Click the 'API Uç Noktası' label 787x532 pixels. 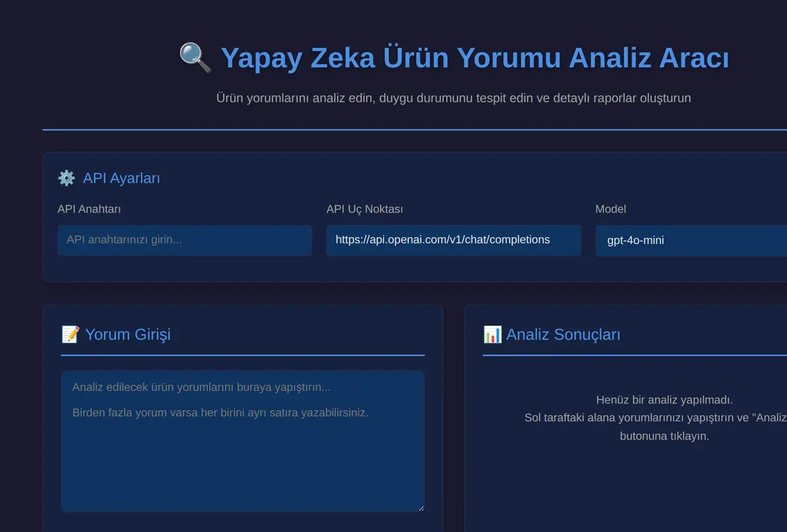365,209
